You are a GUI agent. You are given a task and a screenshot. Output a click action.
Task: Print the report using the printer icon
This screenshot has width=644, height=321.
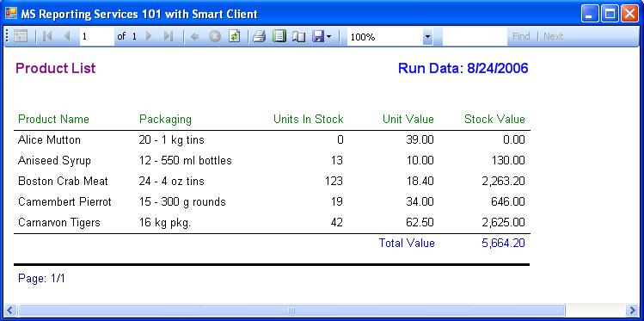pos(259,37)
